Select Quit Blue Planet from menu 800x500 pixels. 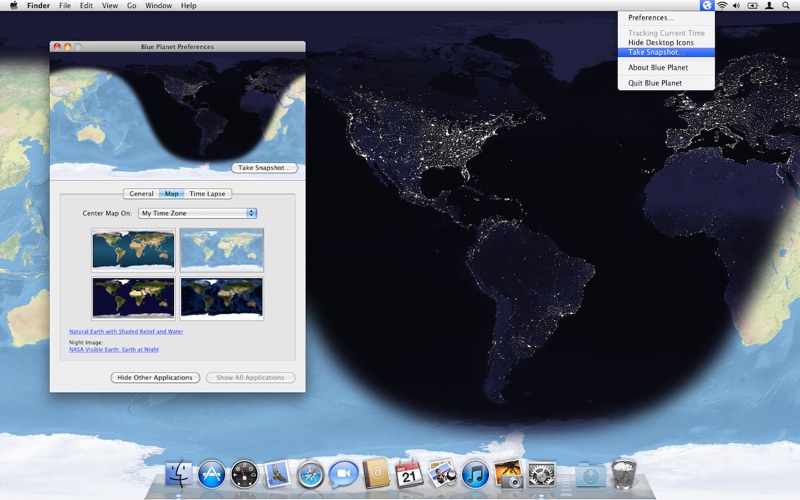655,83
